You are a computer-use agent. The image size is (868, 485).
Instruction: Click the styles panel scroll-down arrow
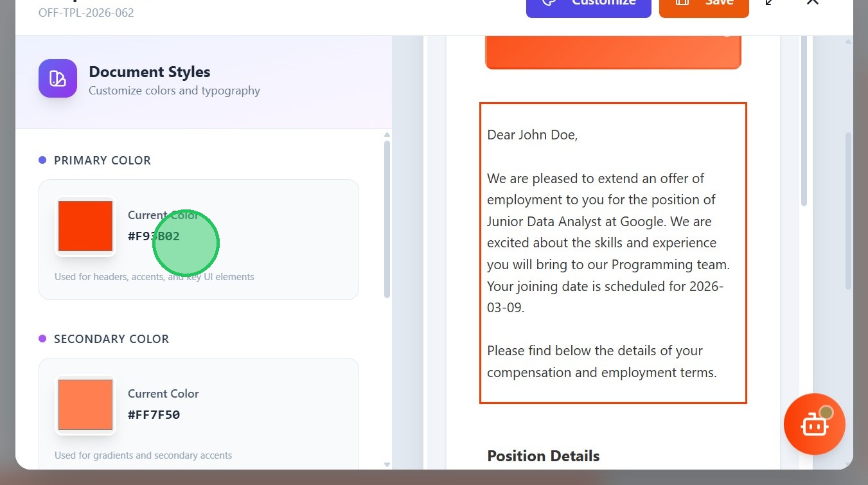[387, 464]
